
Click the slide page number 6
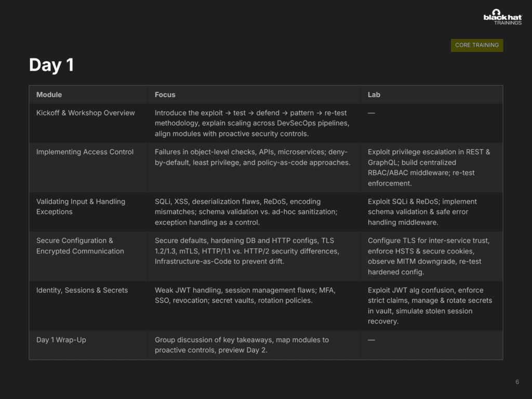pos(517,382)
